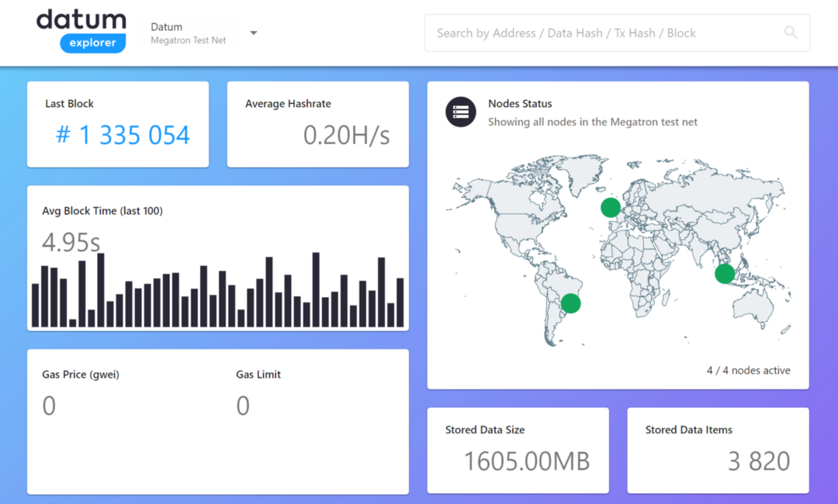Click the 4 / 4 nodes active text
Image resolution: width=838 pixels, height=504 pixels.
point(748,370)
